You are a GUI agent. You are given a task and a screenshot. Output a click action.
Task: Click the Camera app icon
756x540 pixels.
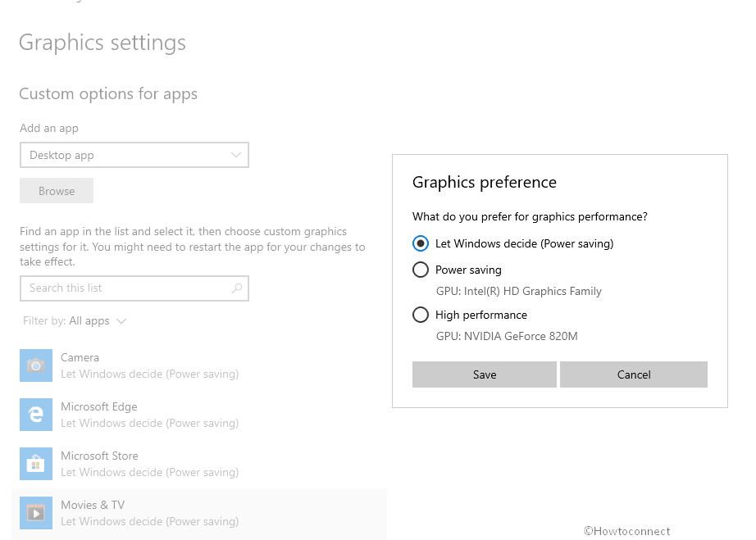[x=36, y=365]
